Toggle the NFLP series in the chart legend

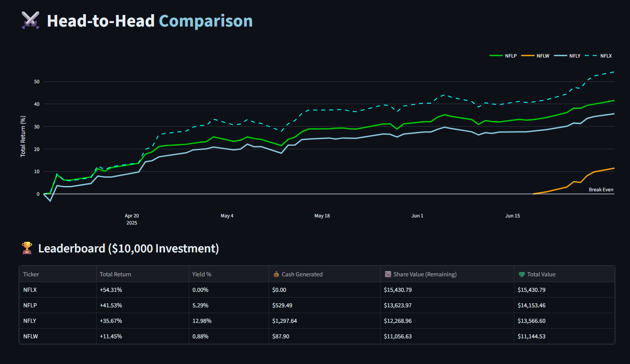pyautogui.click(x=503, y=56)
